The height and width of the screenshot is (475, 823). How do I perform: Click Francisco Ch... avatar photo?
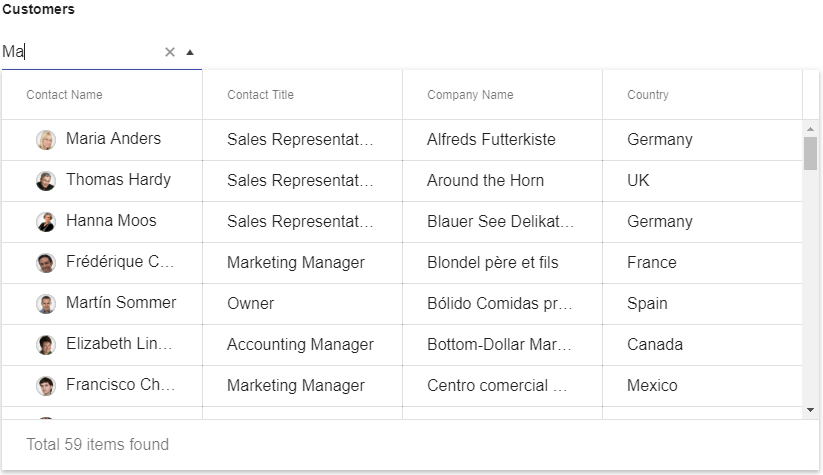tap(46, 385)
